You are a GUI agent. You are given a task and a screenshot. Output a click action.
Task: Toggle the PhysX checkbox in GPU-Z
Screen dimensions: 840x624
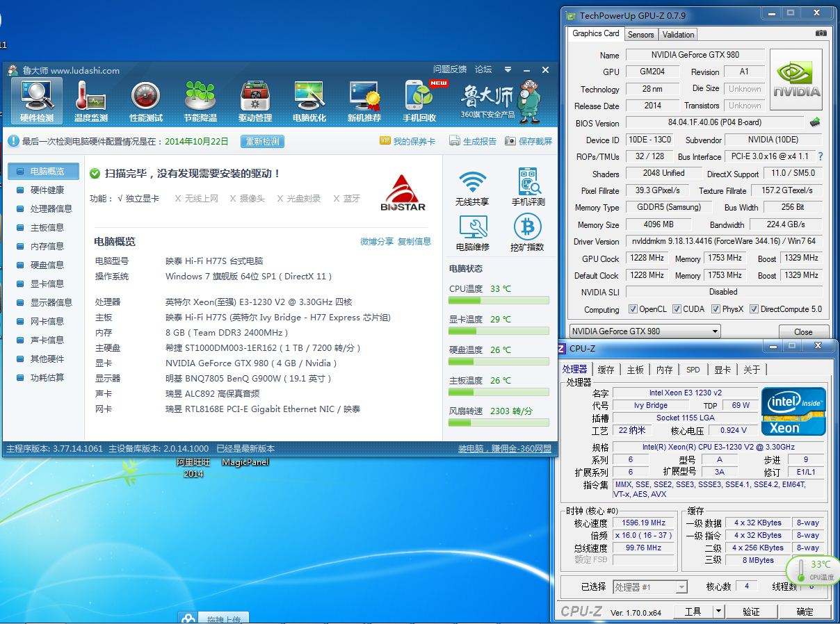pyautogui.click(x=716, y=309)
